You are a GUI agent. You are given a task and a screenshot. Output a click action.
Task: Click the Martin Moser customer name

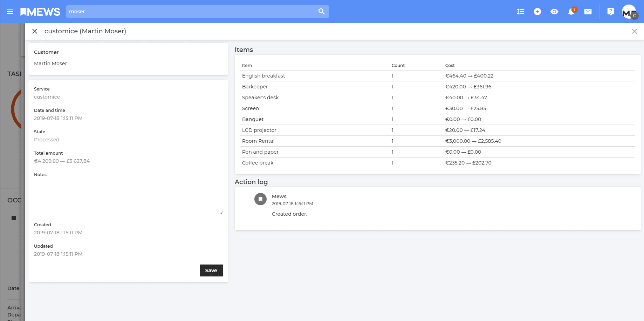[x=50, y=63]
